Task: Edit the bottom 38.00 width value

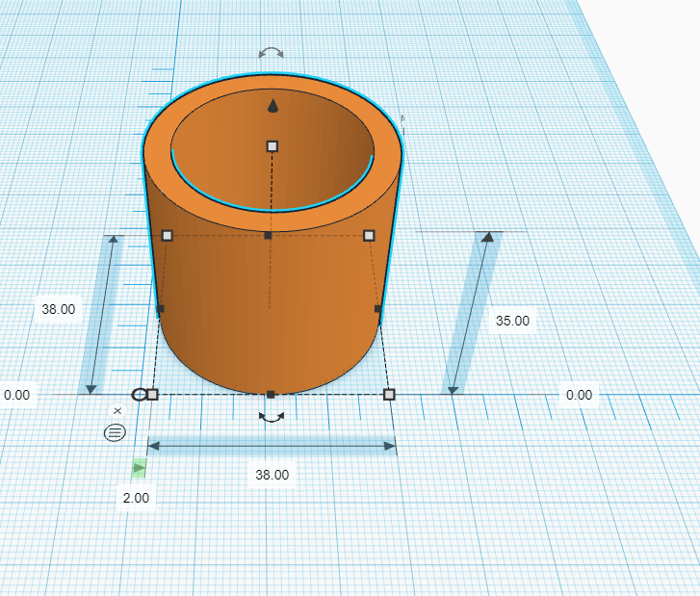Action: click(x=272, y=475)
